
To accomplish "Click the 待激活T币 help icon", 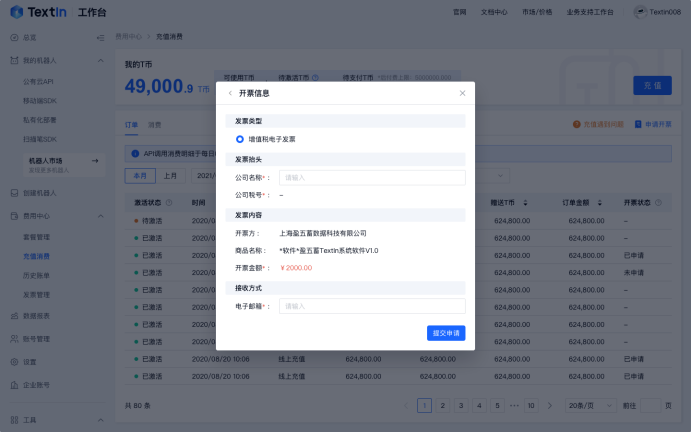I will point(315,78).
